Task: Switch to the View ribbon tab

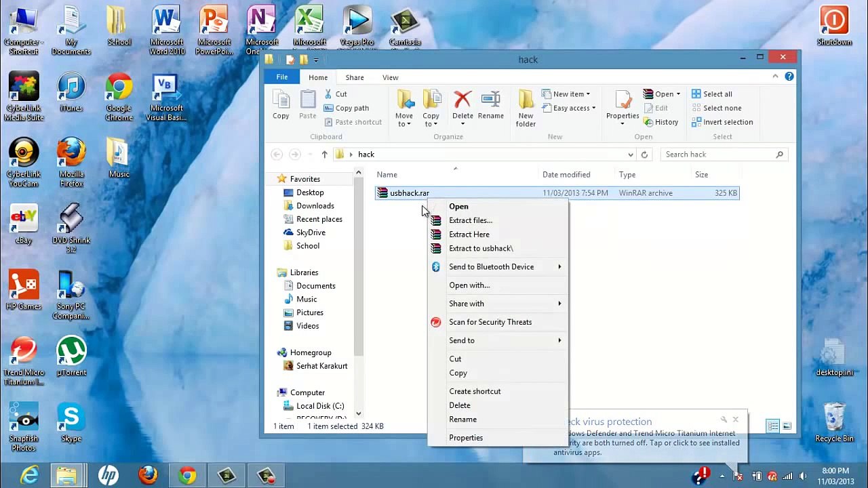Action: click(391, 77)
